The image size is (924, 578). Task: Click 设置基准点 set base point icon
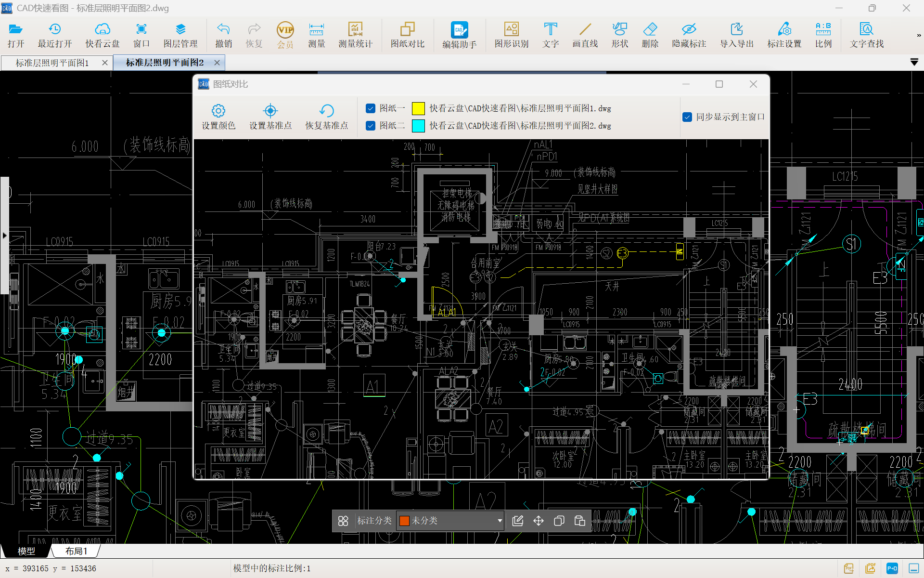coord(270,117)
